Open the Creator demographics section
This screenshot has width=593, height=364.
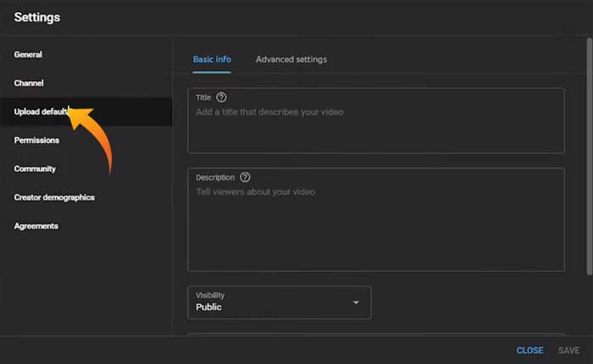pos(54,197)
